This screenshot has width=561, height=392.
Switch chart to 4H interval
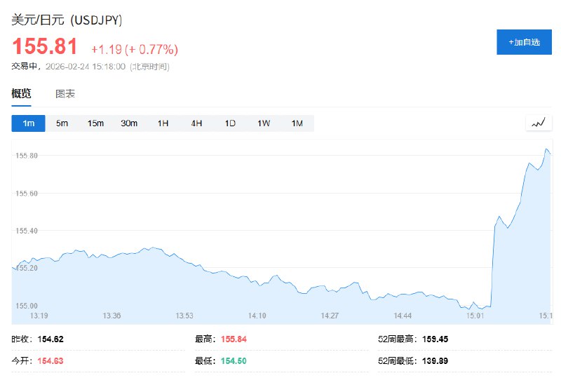pos(196,123)
